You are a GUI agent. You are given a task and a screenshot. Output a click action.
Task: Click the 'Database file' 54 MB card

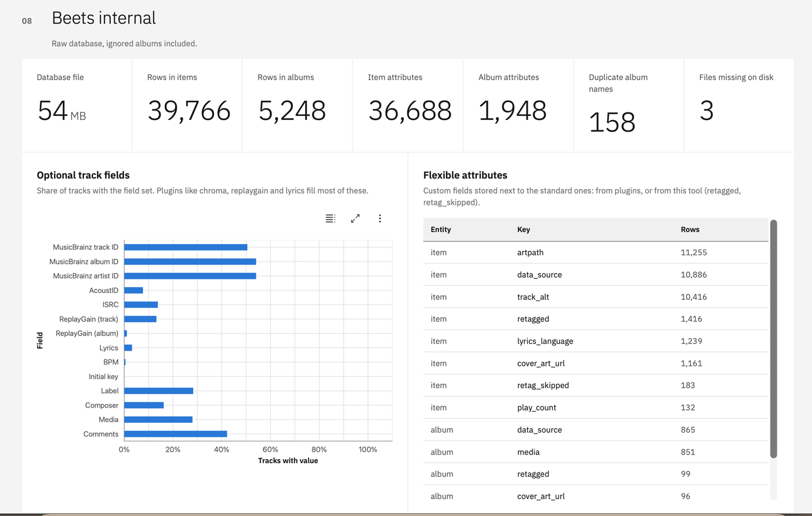77,105
